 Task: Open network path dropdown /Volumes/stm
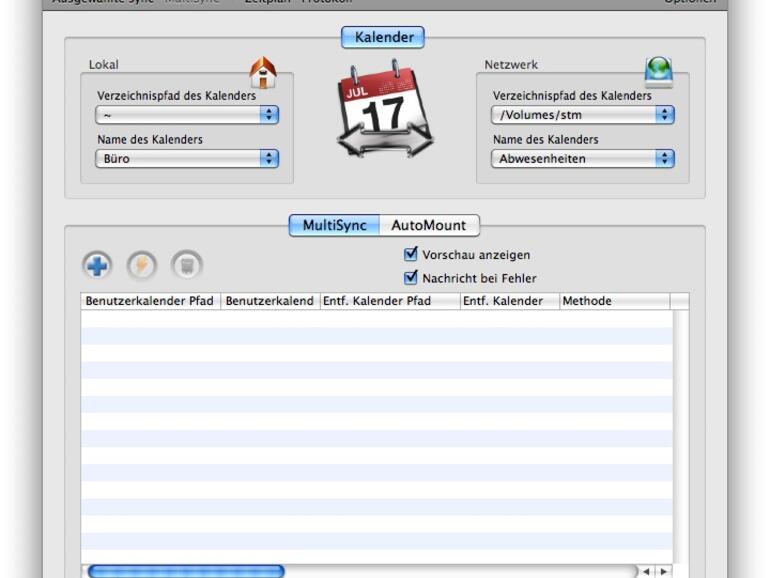pos(583,115)
